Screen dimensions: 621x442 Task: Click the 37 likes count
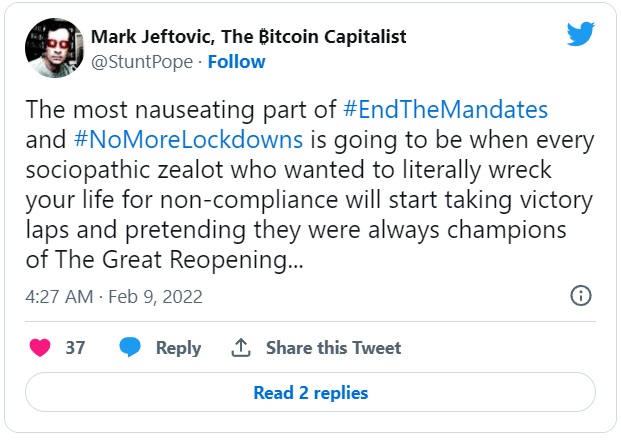(x=75, y=348)
